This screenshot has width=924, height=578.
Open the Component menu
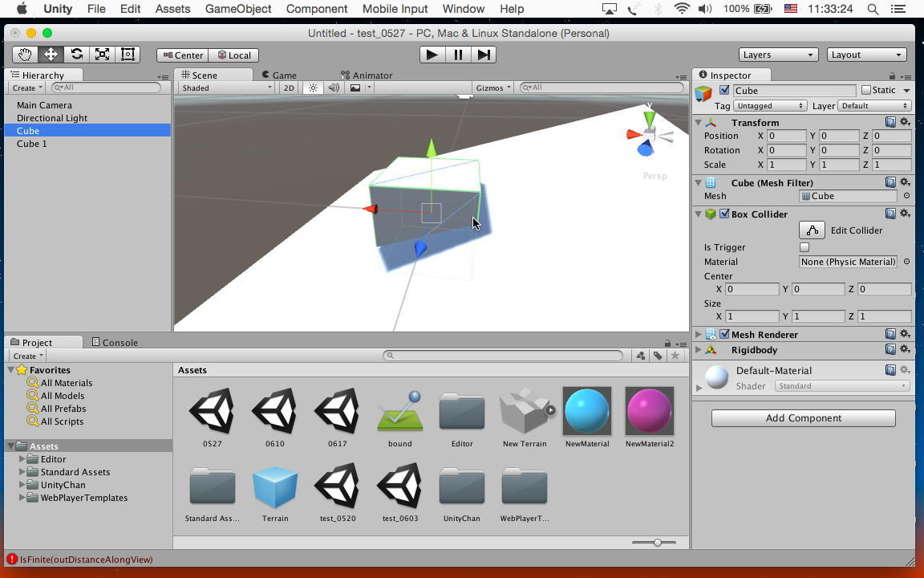[x=317, y=9]
